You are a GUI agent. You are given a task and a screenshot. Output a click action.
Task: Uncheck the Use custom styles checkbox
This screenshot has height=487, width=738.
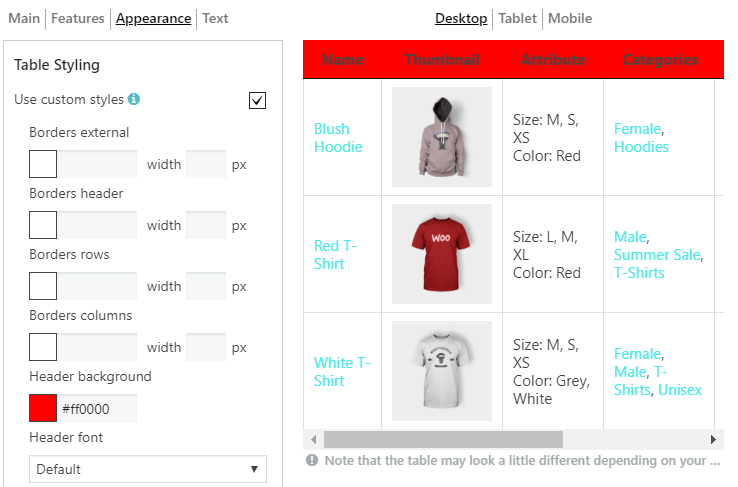click(257, 100)
